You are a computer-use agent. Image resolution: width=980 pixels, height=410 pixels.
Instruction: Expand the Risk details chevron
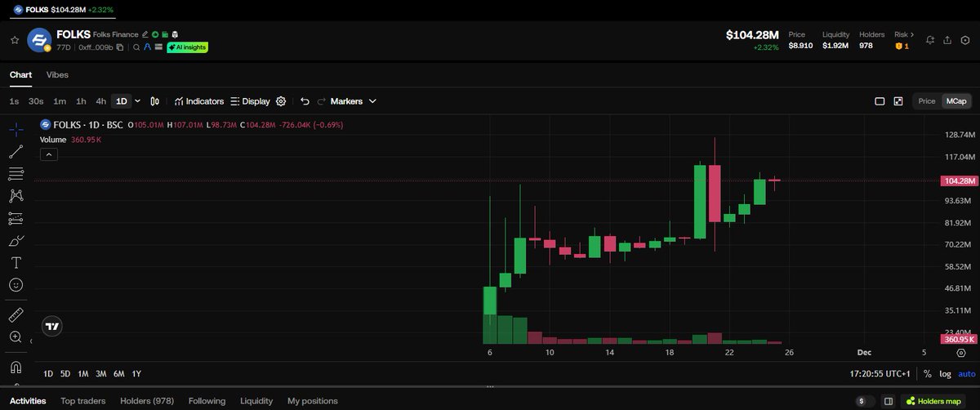coord(911,34)
